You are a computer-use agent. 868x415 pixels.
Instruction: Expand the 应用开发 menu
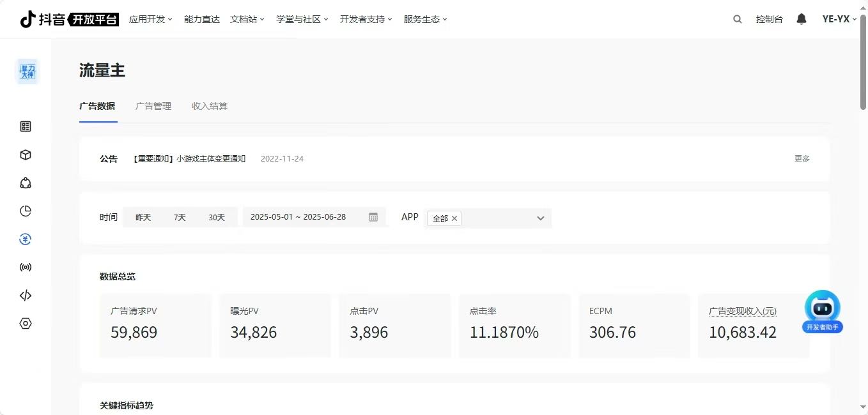tap(151, 19)
